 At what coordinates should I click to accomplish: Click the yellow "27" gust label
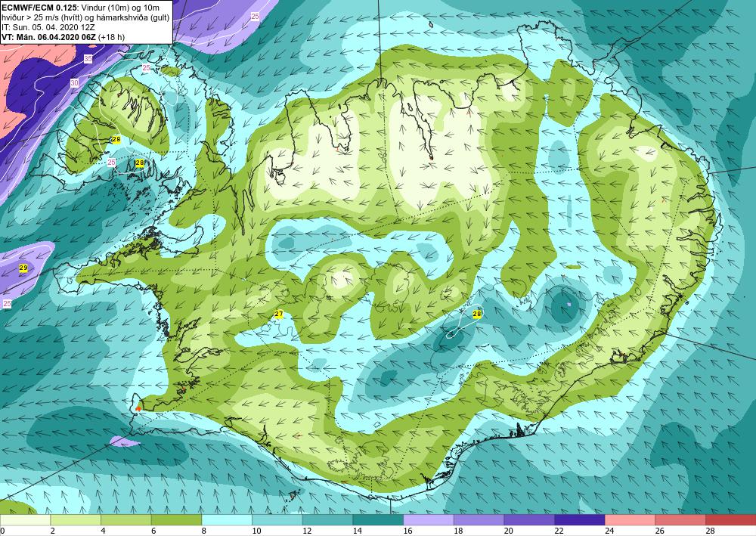point(279,314)
